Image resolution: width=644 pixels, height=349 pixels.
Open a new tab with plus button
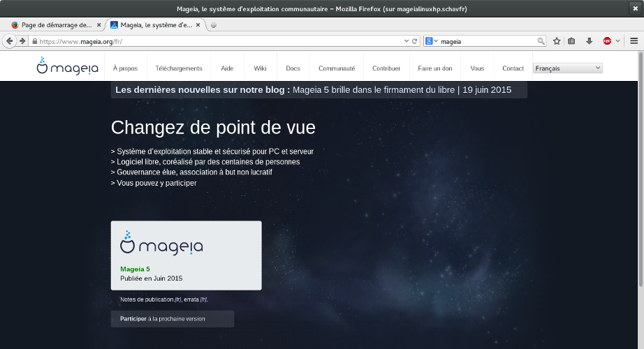click(213, 25)
